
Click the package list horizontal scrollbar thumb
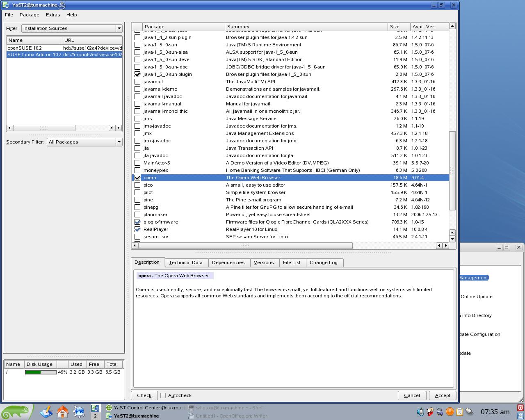coord(245,245)
